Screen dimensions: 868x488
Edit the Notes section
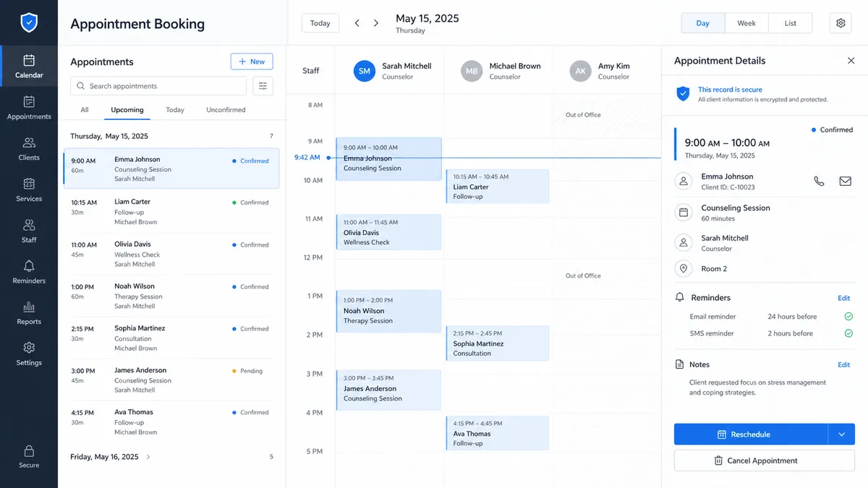843,365
